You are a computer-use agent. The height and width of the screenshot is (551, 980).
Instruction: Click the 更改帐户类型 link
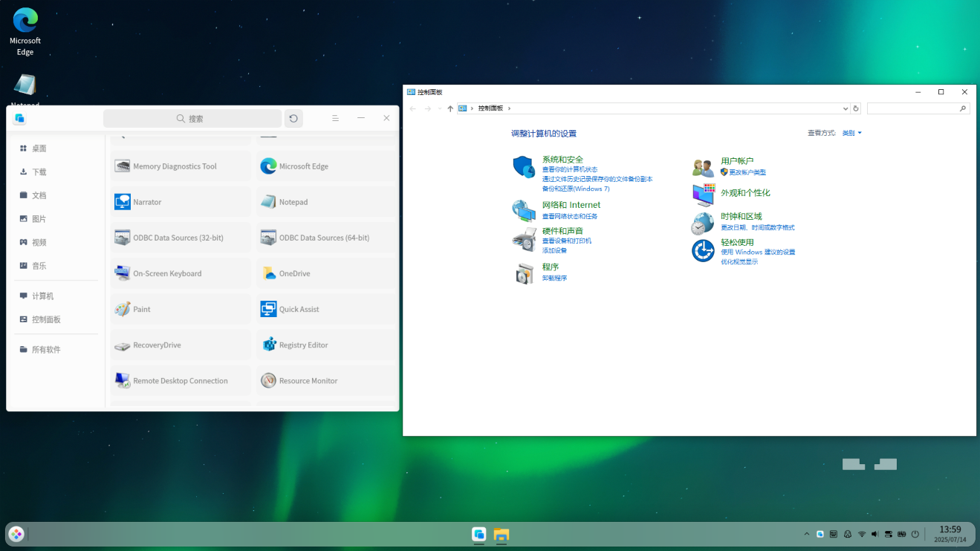(x=747, y=172)
